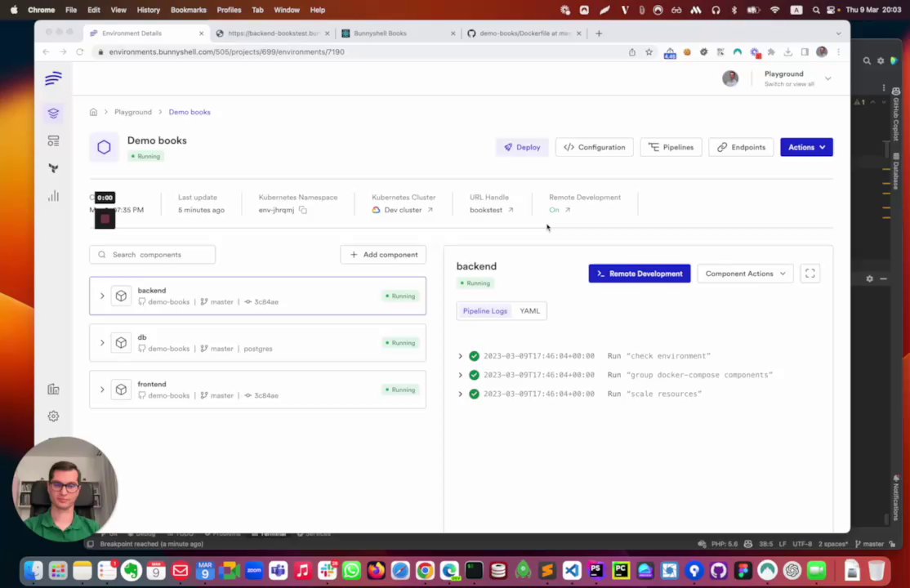
Task: Click the db component cube icon
Action: (x=121, y=343)
